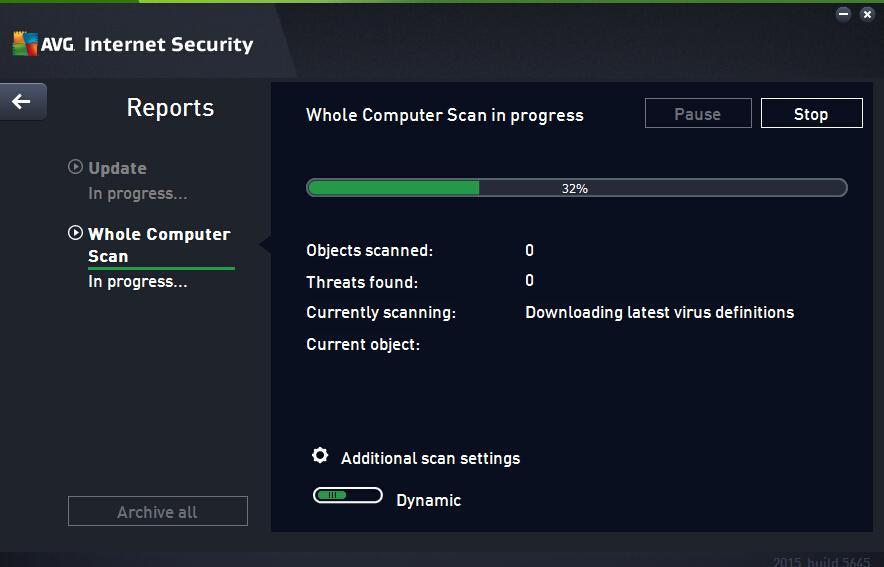Click the AVG logo icon
Viewport: 884px width, 567px height.
25,43
